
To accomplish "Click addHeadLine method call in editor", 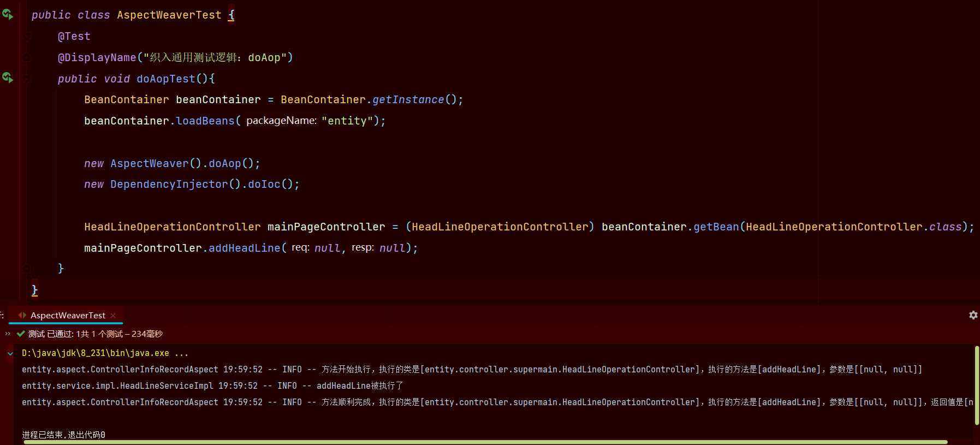I will tap(245, 248).
